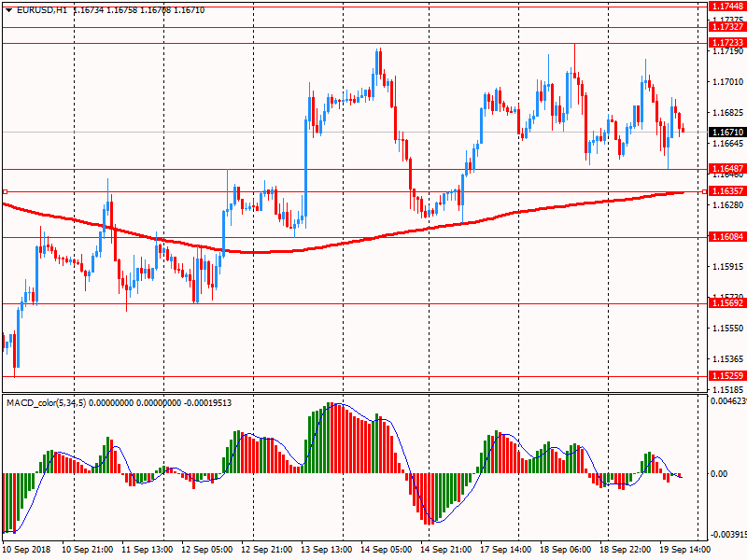Click the 1.17233 resistance level tag
Image resolution: width=747 pixels, height=560 pixels.
tap(726, 43)
